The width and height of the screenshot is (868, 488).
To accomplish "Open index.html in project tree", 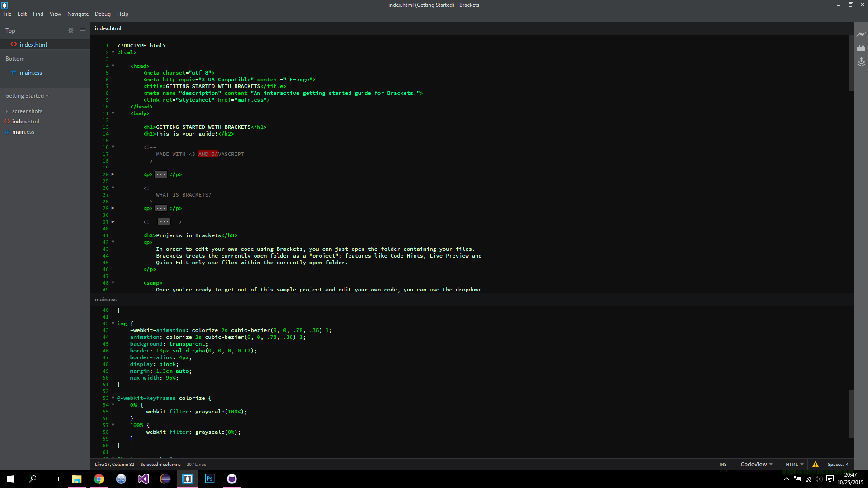I will pos(26,122).
